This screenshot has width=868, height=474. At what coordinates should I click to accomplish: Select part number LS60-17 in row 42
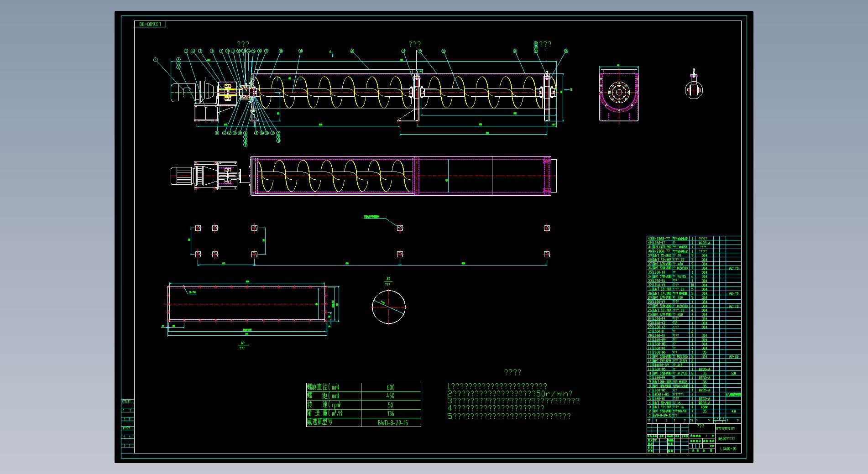tap(659, 243)
